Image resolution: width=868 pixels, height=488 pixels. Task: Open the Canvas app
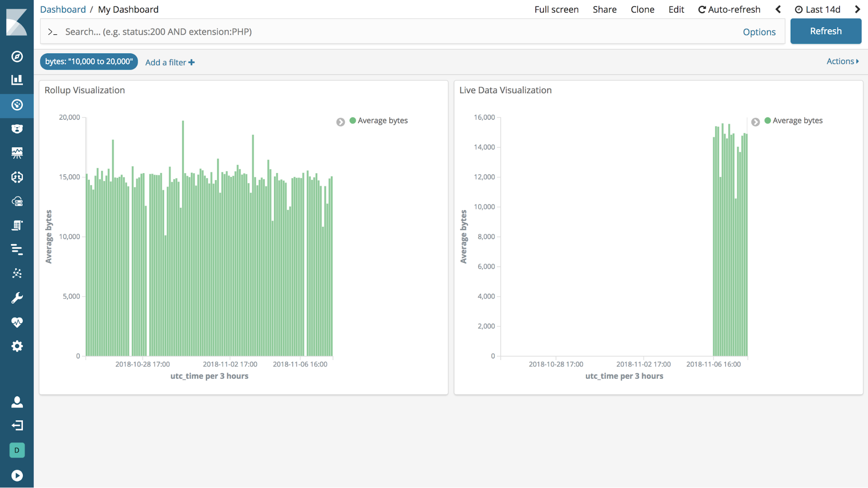pyautogui.click(x=17, y=152)
